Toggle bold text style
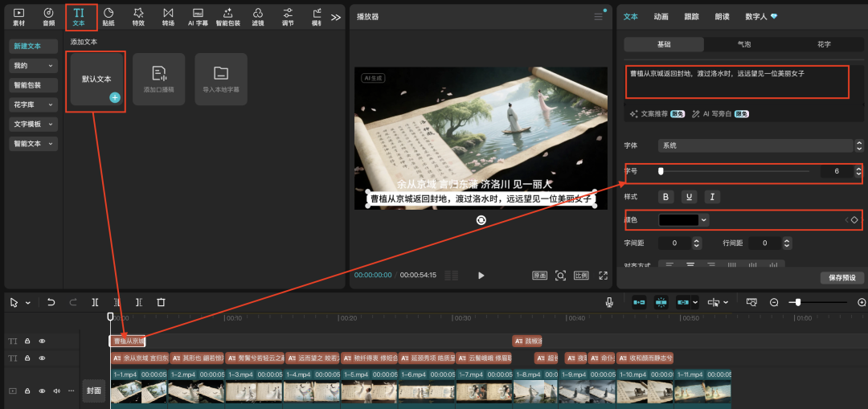The image size is (868, 409). [666, 197]
